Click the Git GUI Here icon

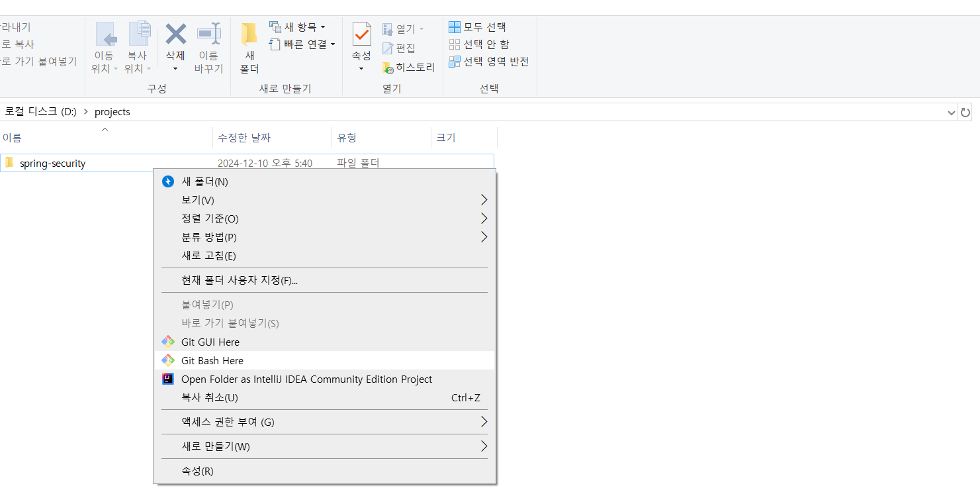(x=168, y=342)
